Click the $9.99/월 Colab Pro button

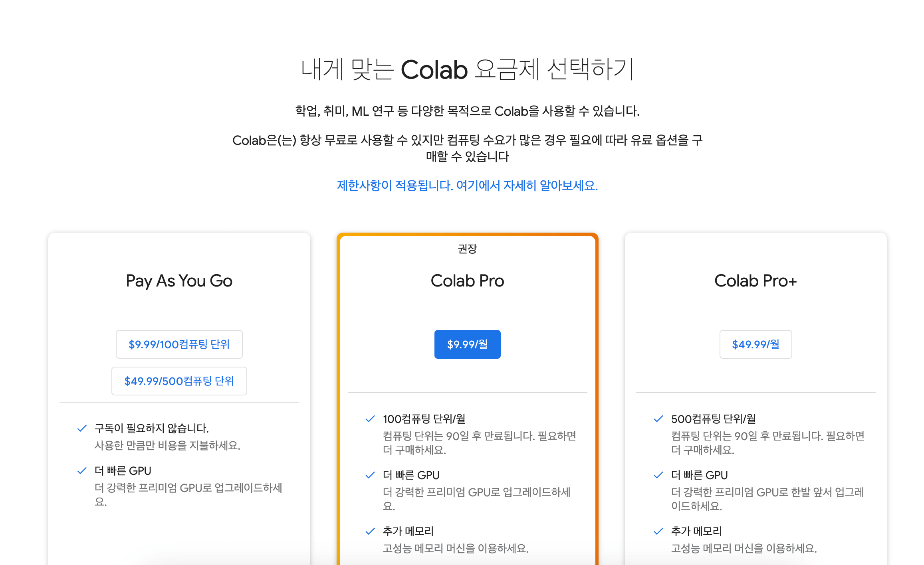(x=468, y=344)
